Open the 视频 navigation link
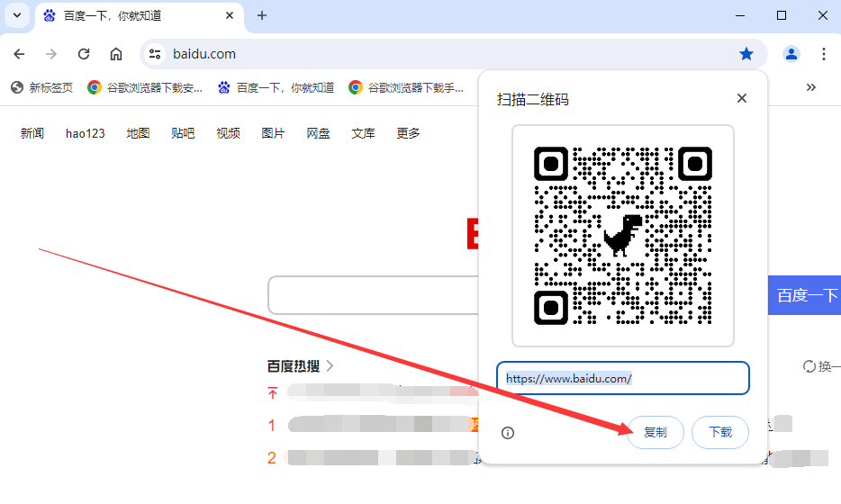 (228, 133)
